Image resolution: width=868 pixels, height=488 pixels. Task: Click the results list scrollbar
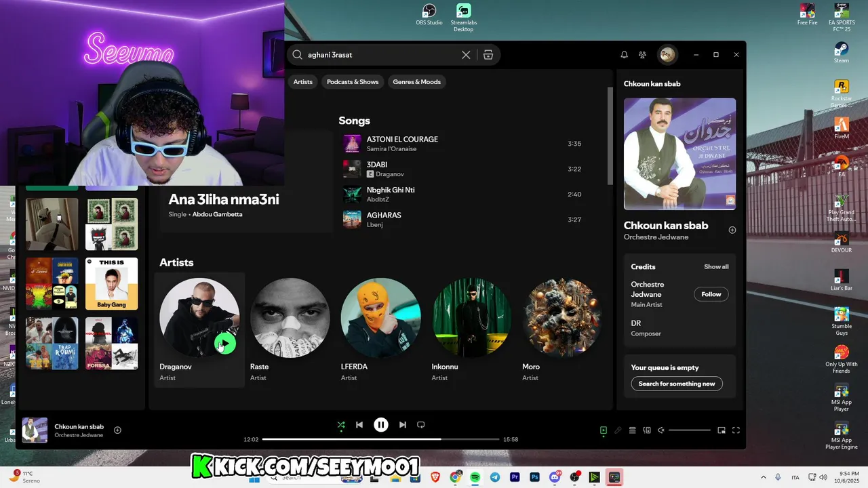[x=610, y=136]
